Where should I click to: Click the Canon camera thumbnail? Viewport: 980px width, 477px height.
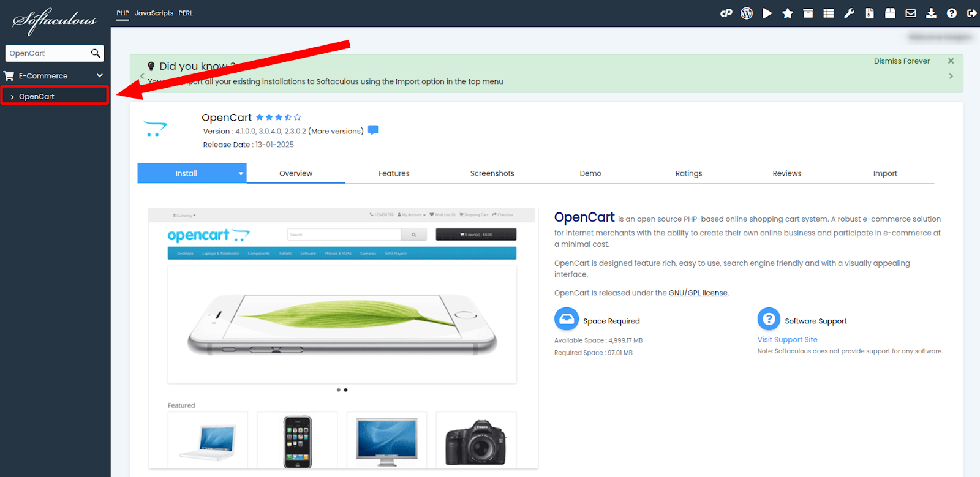(x=476, y=440)
